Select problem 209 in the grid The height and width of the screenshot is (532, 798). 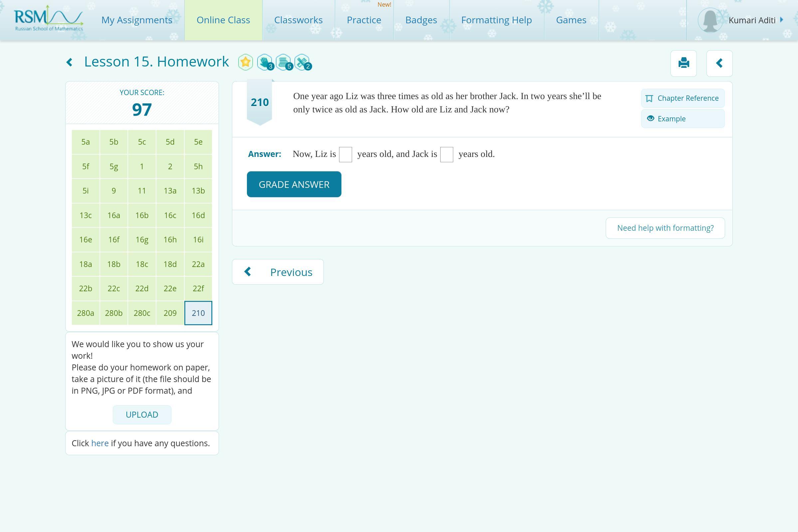click(170, 313)
